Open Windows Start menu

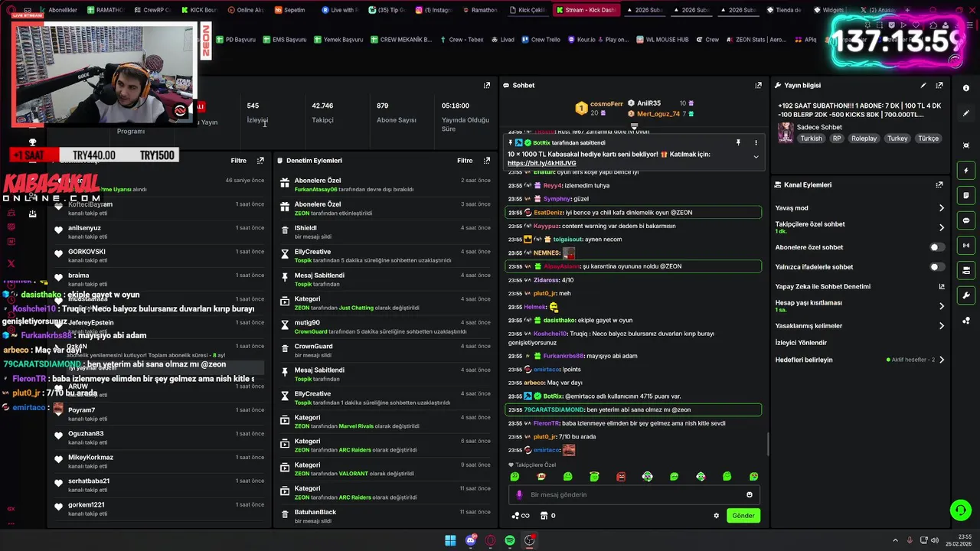(451, 540)
